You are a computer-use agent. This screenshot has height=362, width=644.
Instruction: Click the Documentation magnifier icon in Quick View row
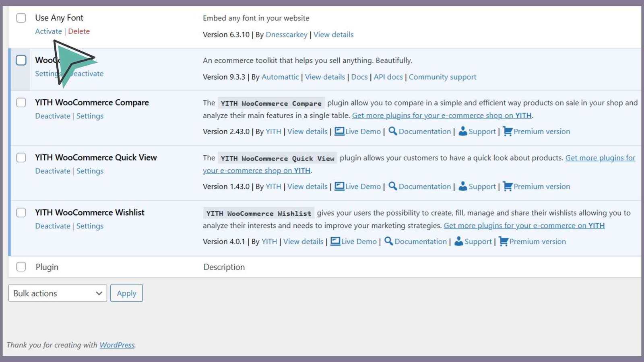pyautogui.click(x=393, y=186)
